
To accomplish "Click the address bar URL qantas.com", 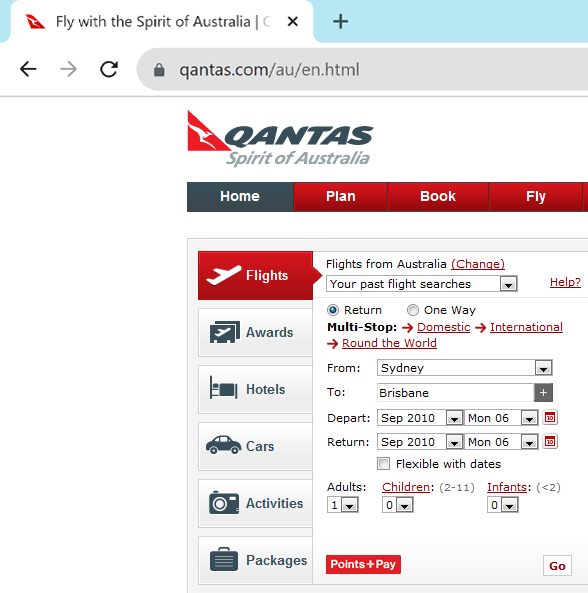I will pos(269,70).
